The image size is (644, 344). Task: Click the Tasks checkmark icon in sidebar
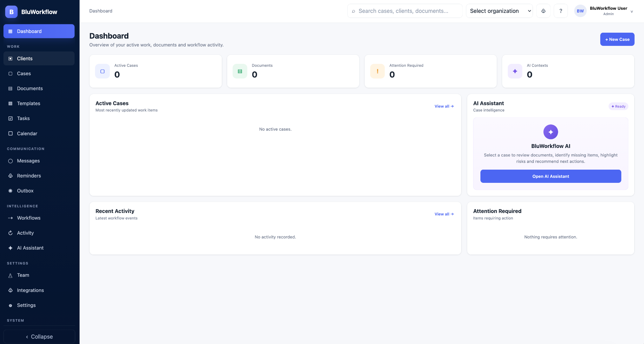click(x=10, y=118)
